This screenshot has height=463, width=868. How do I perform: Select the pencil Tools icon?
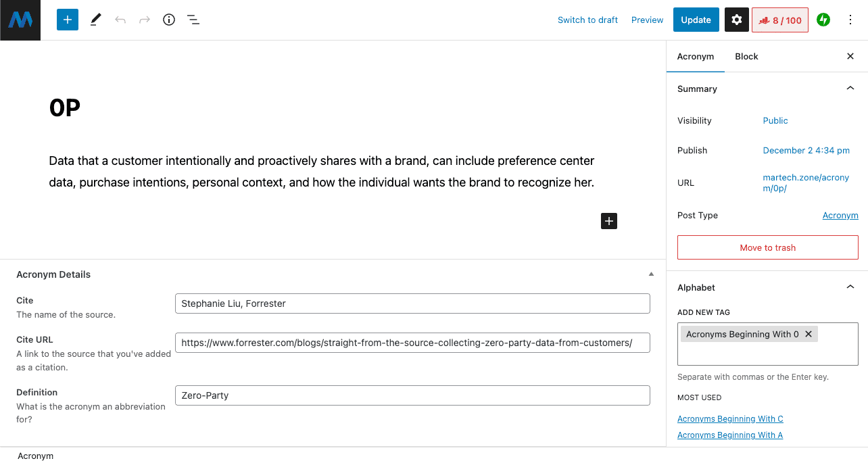(x=95, y=20)
